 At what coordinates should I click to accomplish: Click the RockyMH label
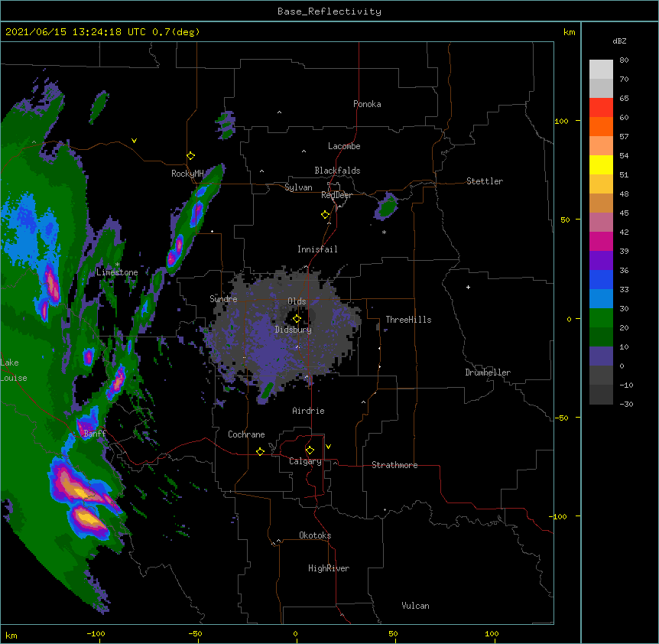click(187, 174)
